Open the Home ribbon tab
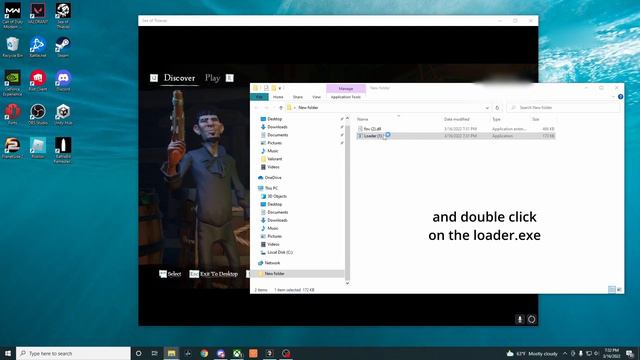 (x=278, y=97)
